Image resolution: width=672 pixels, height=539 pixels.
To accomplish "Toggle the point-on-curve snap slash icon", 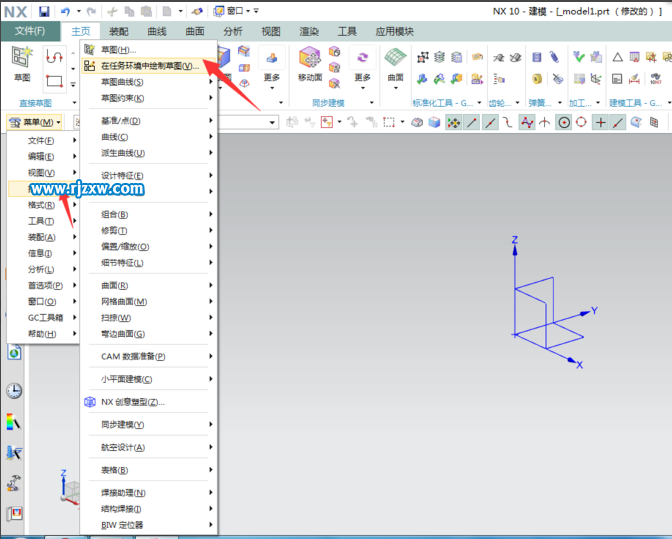I will click(618, 123).
